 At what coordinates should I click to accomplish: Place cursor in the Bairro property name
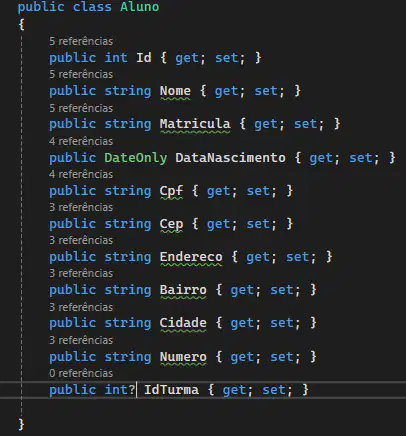[183, 290]
